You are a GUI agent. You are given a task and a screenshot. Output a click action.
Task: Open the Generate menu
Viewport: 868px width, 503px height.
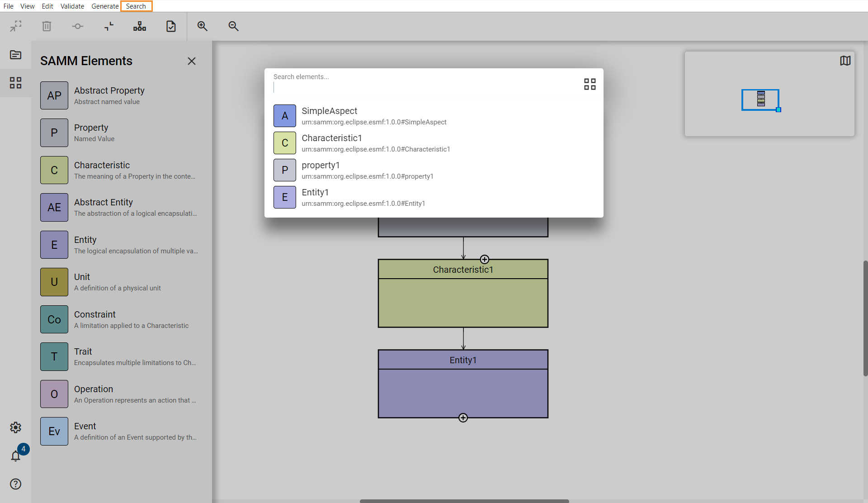(x=105, y=6)
